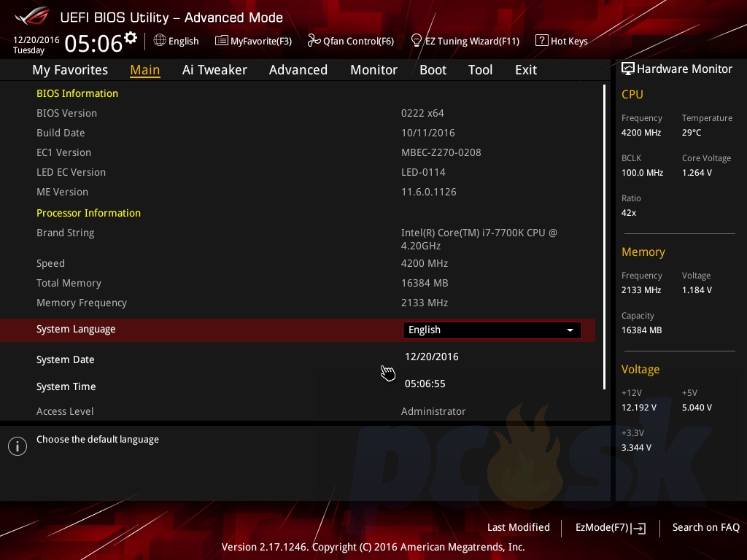Click the +3.3V reading 3.344 V

click(x=636, y=448)
